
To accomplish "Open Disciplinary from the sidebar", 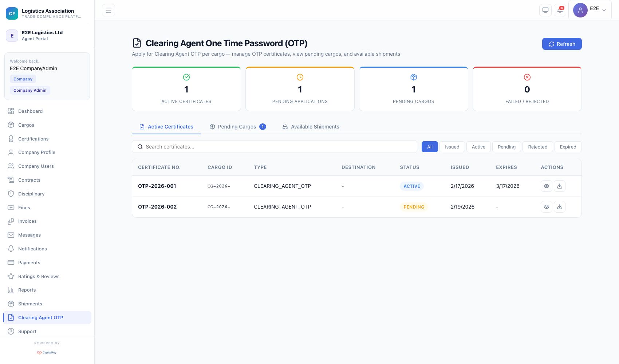I will (x=31, y=194).
